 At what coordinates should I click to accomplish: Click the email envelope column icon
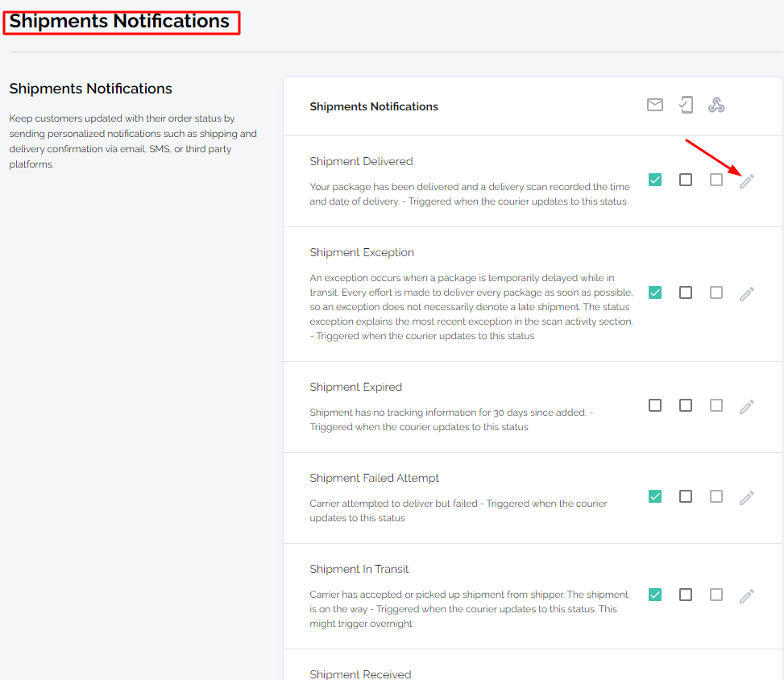pos(655,105)
